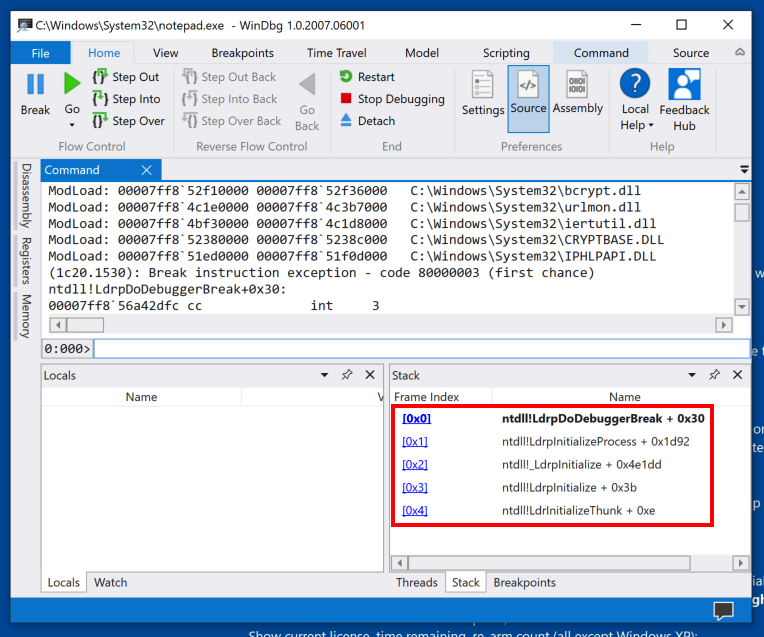Open stack frame [0x1] link
Screen dimensions: 764x637
(x=415, y=442)
